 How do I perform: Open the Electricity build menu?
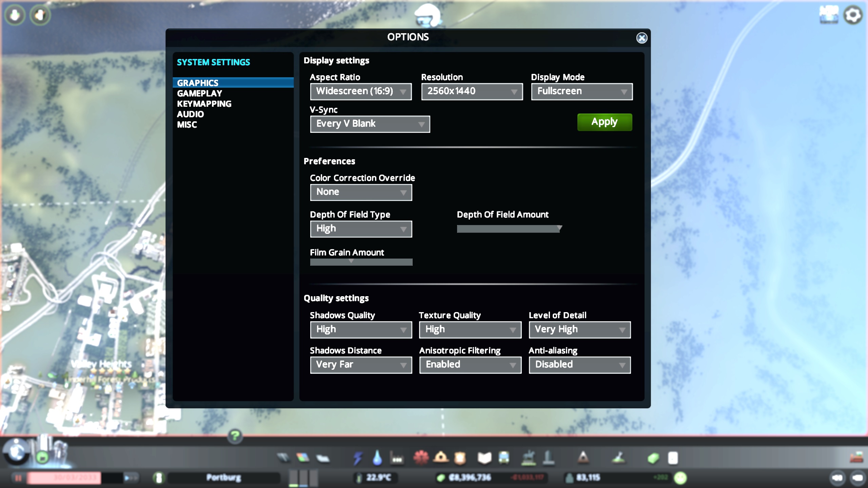pos(358,458)
